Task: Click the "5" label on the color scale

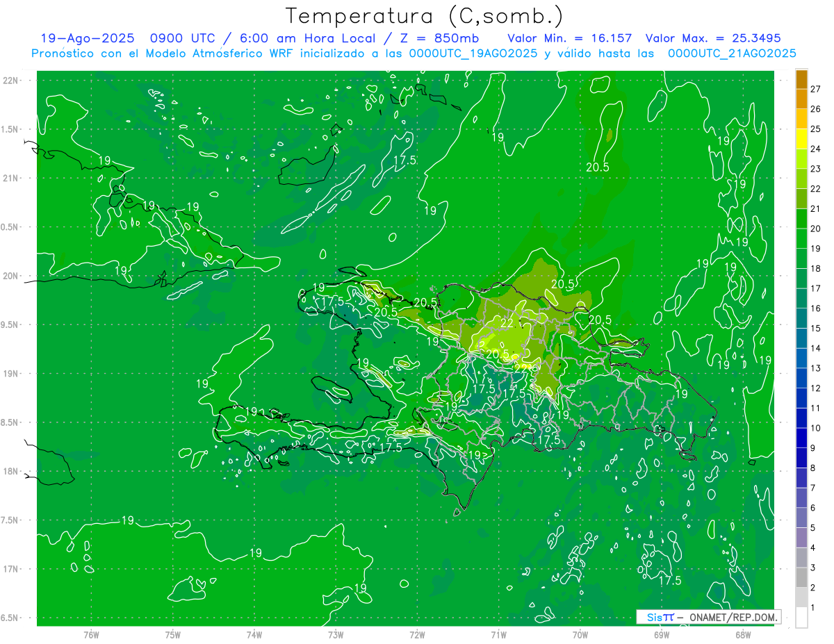Action: (812, 528)
